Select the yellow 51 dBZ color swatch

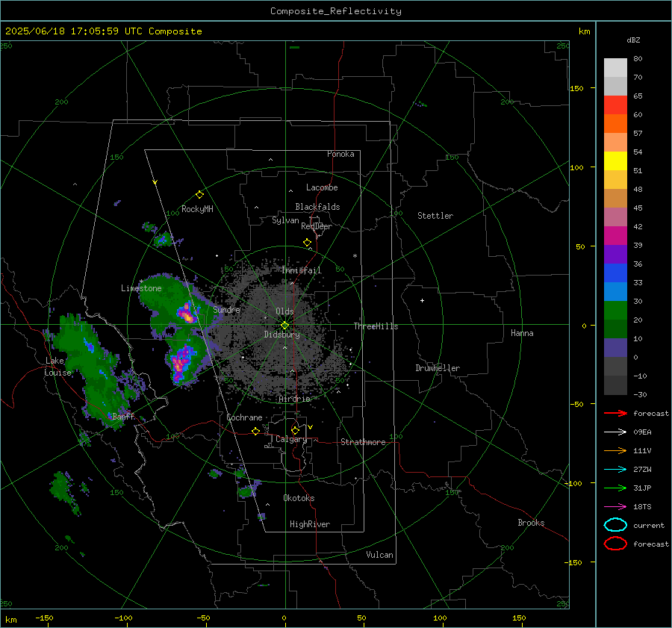coord(615,161)
